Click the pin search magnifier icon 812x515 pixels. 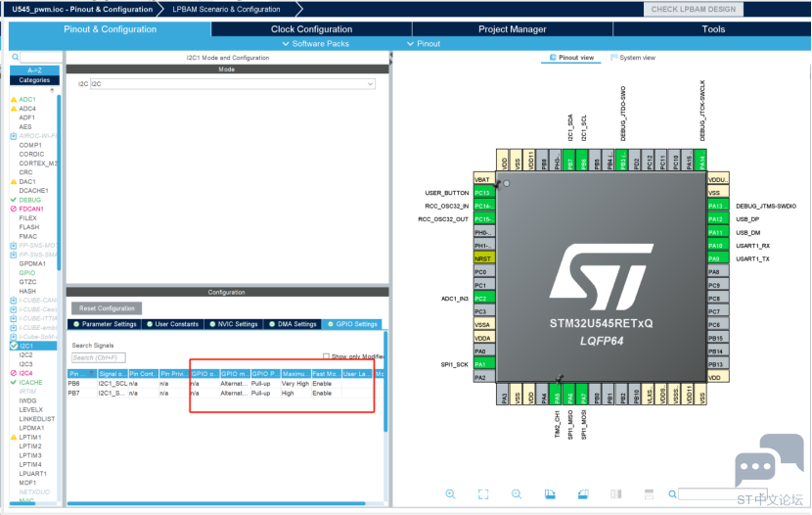(x=672, y=494)
